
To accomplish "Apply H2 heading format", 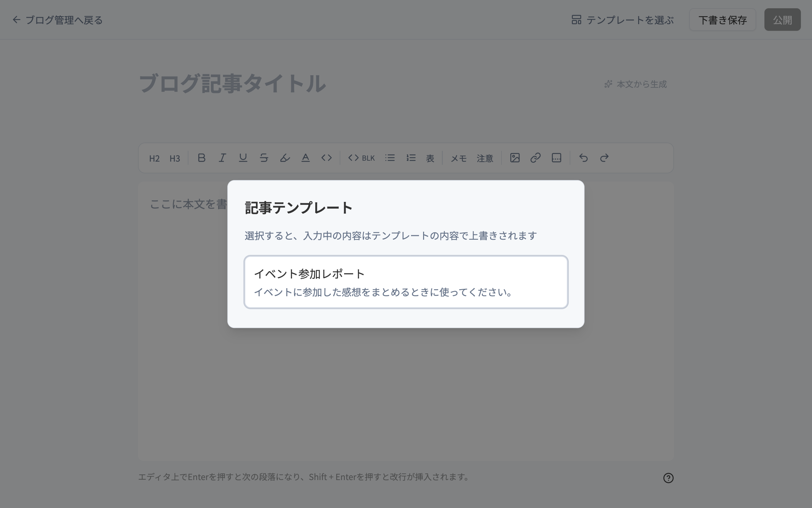I will pos(154,158).
